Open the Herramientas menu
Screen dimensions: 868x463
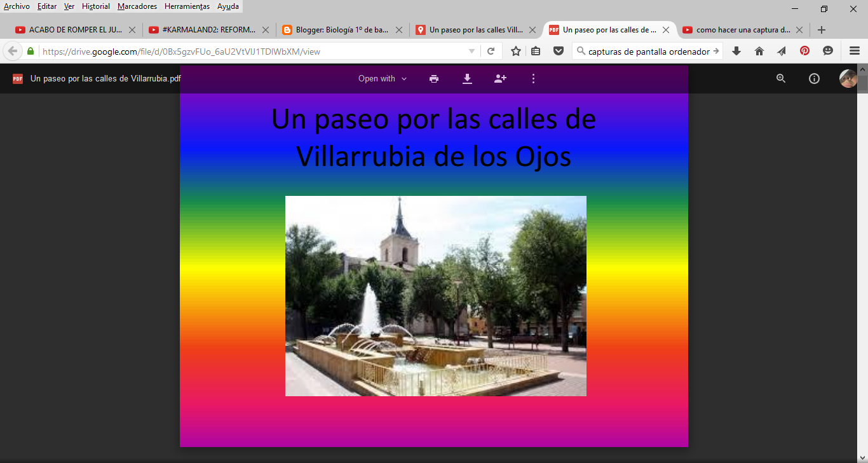tap(187, 6)
